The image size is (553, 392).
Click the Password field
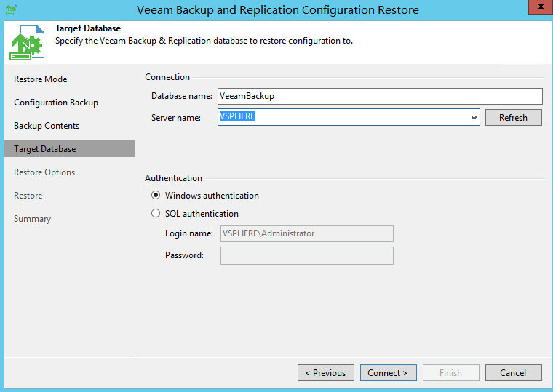(307, 255)
